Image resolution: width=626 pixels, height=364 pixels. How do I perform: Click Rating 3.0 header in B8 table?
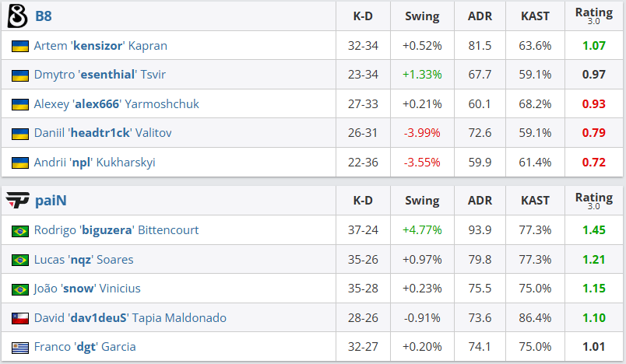click(x=593, y=16)
